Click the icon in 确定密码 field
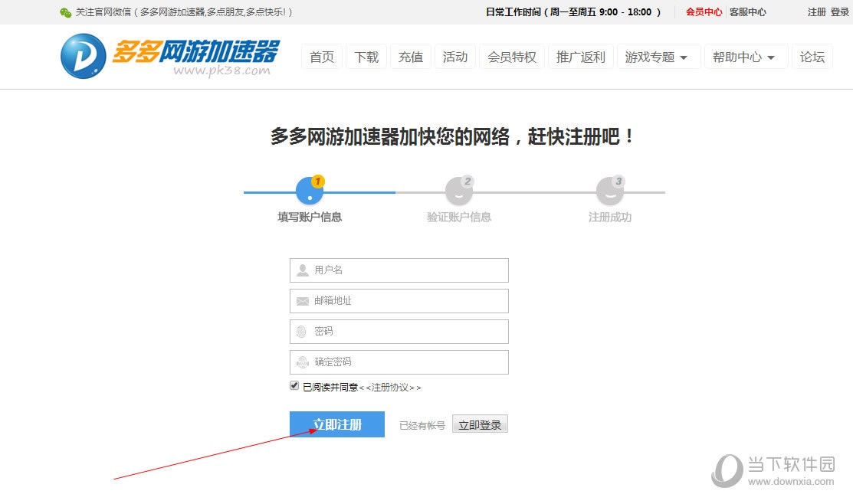Screen dimensions: 853x504 [x=303, y=362]
